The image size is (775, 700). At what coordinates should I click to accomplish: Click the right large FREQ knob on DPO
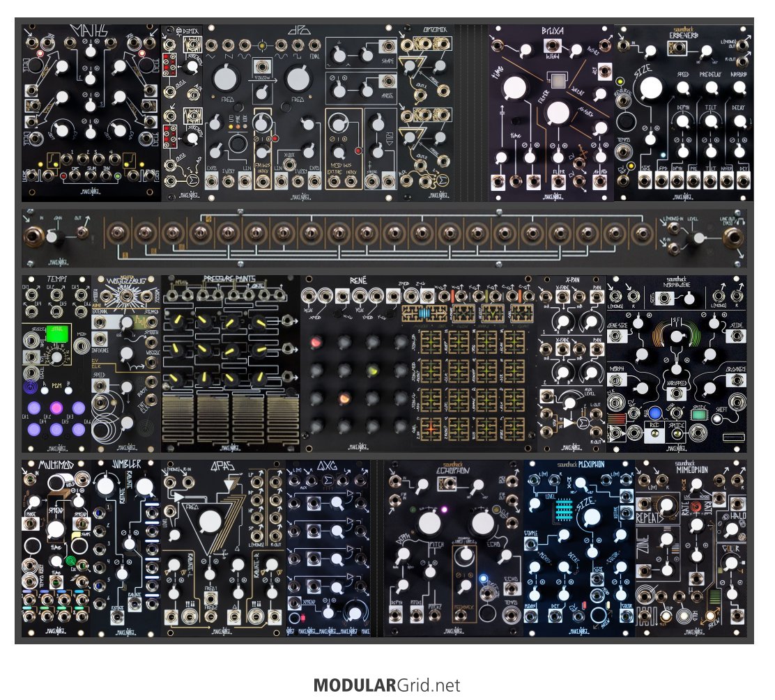point(298,79)
